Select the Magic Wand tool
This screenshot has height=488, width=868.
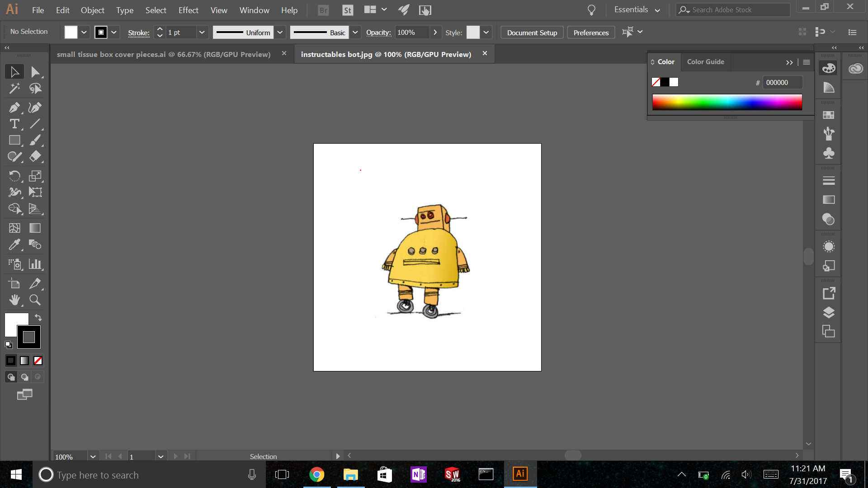click(14, 89)
